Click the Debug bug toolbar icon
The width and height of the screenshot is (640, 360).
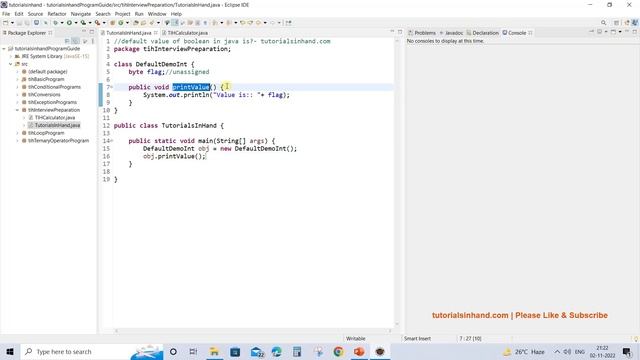click(55, 23)
